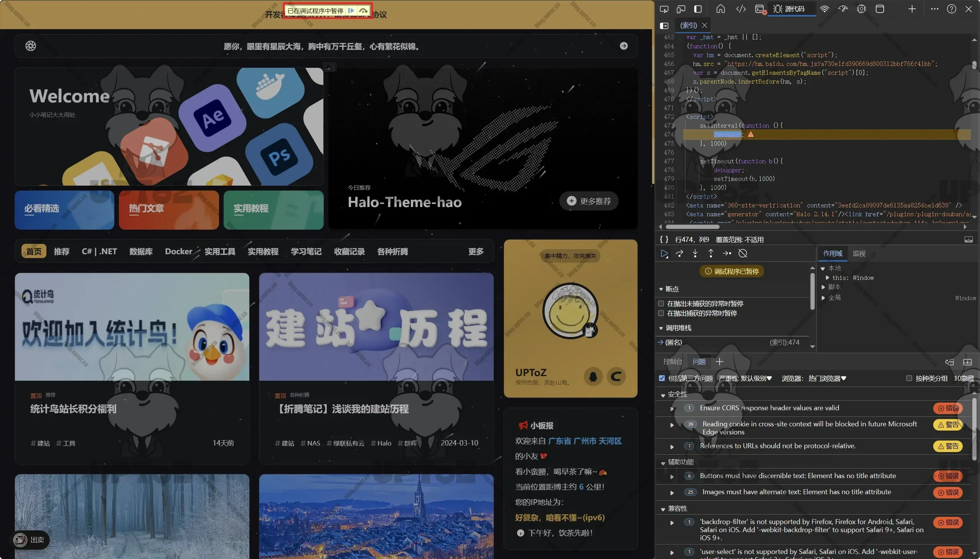Open the Network panel wifi icon
Viewport: 980px width, 559px height.
[x=825, y=9]
